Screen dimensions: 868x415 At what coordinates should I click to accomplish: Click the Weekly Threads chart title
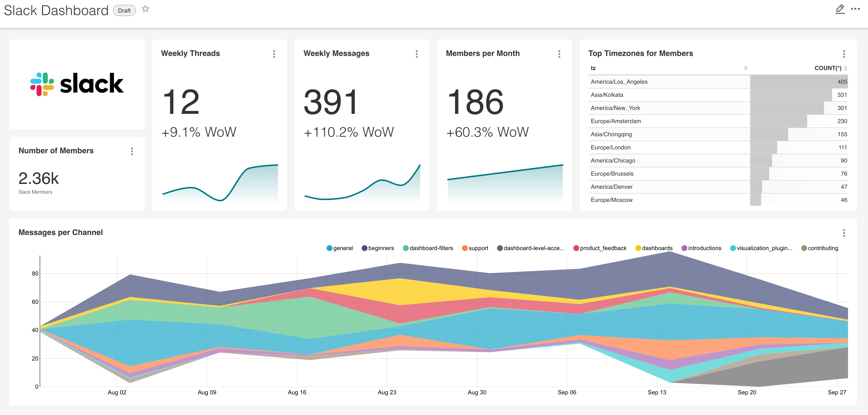(x=190, y=54)
